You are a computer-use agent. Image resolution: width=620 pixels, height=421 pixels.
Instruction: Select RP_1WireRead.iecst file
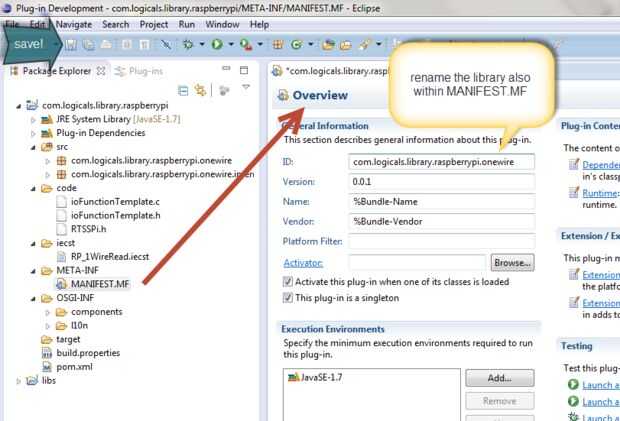point(110,257)
